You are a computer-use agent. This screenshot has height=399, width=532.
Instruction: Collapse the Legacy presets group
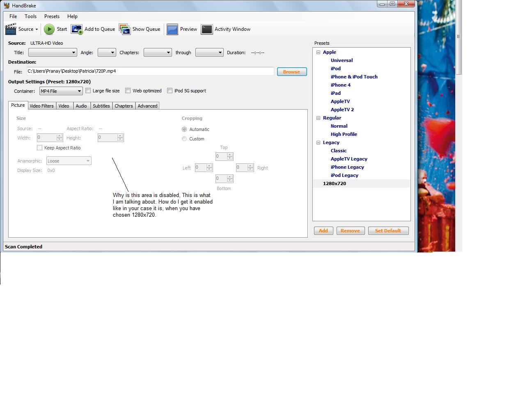tap(318, 142)
